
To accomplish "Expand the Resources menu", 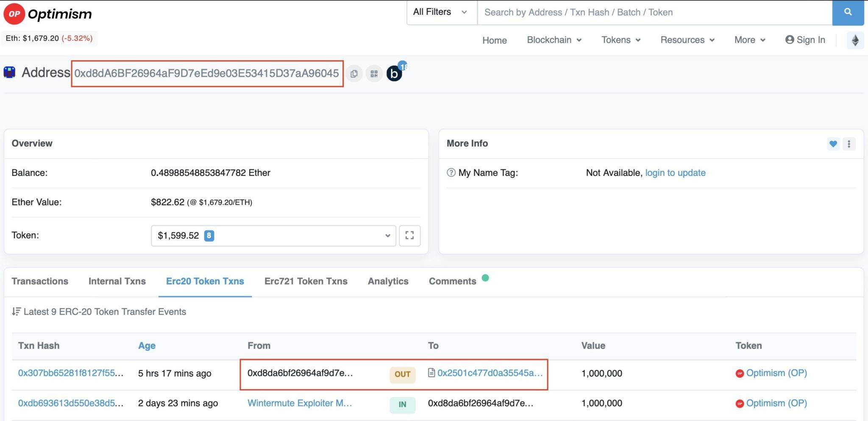I will click(687, 40).
